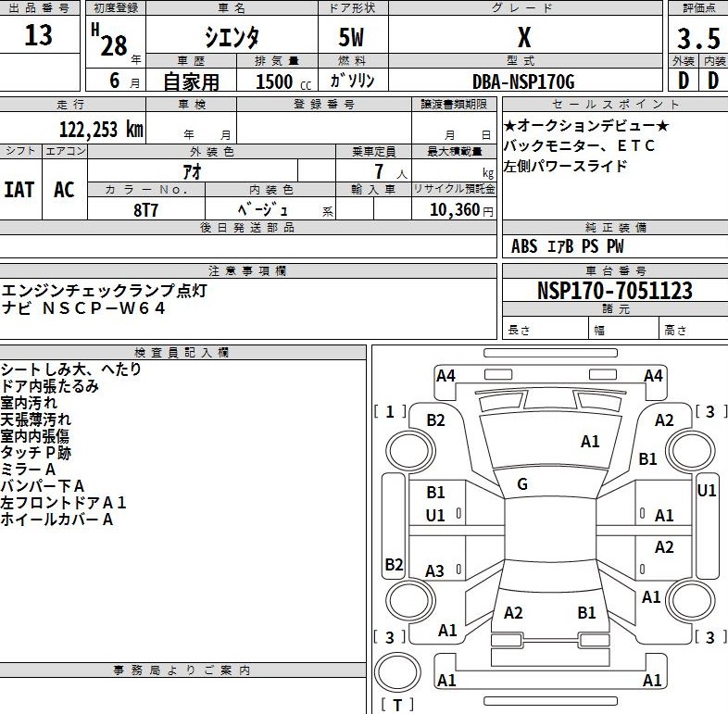728x714 pixels.
Task: Click inspector note 左フロントドアA1
Action: point(64,503)
